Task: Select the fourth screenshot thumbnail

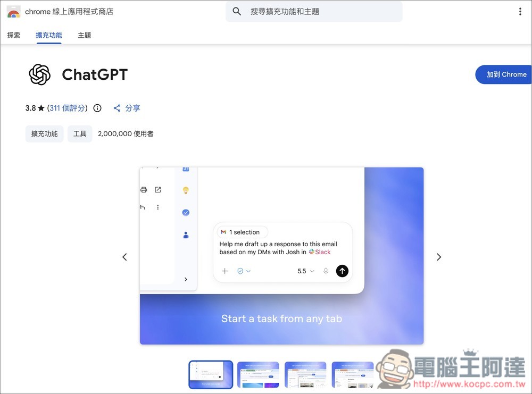Action: click(353, 374)
